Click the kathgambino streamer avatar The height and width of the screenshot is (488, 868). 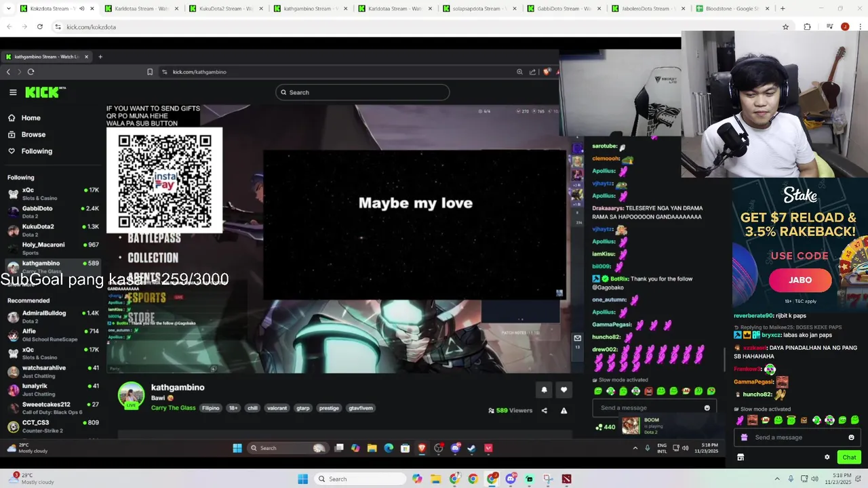click(x=131, y=396)
